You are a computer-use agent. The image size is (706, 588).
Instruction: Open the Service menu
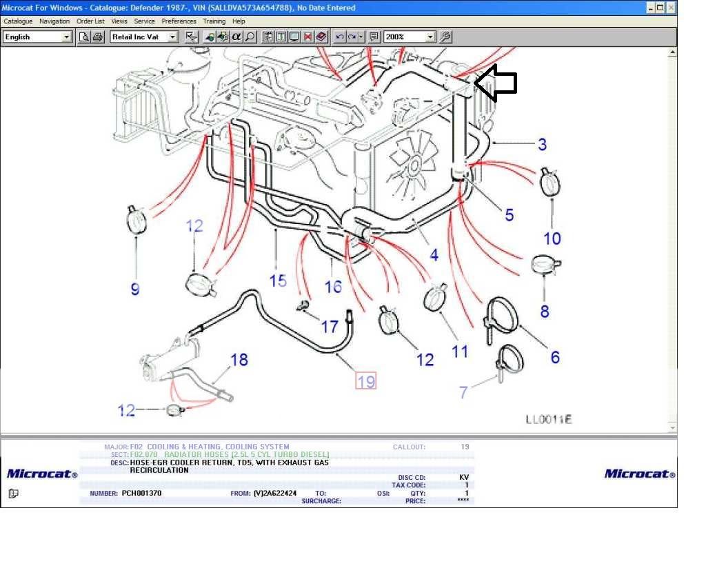[144, 21]
